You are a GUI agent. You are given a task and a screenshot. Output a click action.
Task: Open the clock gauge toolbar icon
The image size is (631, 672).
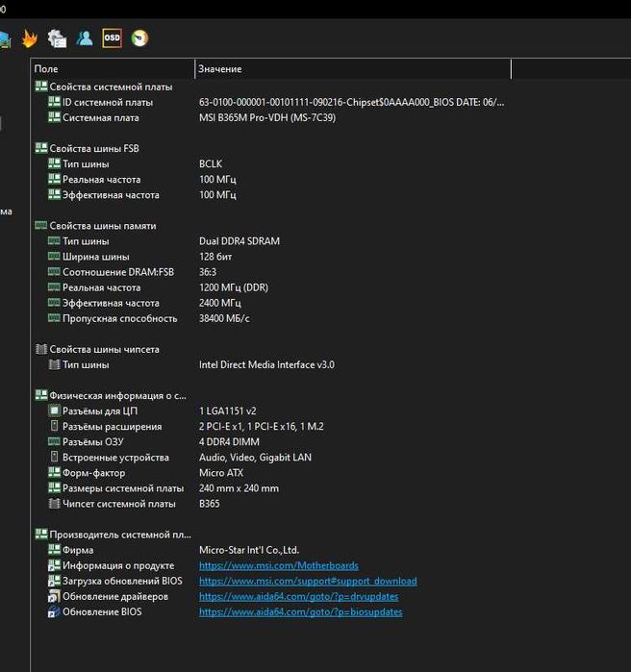coord(139,38)
